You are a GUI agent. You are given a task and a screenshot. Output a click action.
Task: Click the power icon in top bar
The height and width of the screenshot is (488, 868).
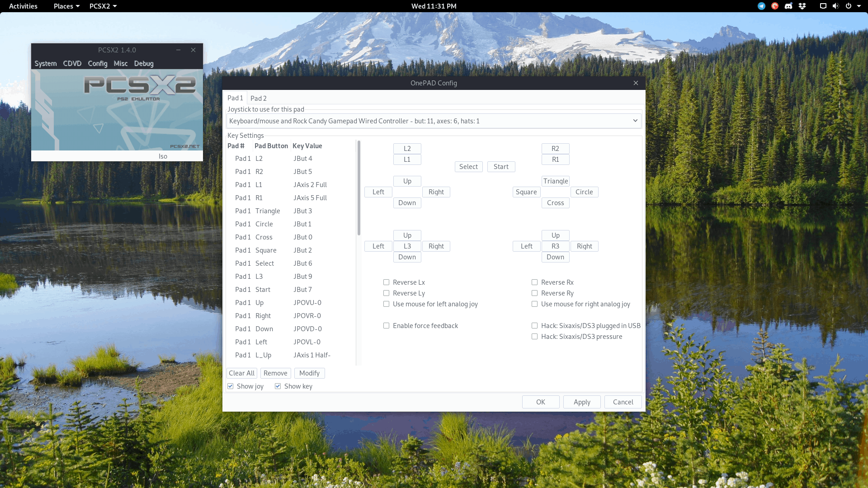point(849,6)
